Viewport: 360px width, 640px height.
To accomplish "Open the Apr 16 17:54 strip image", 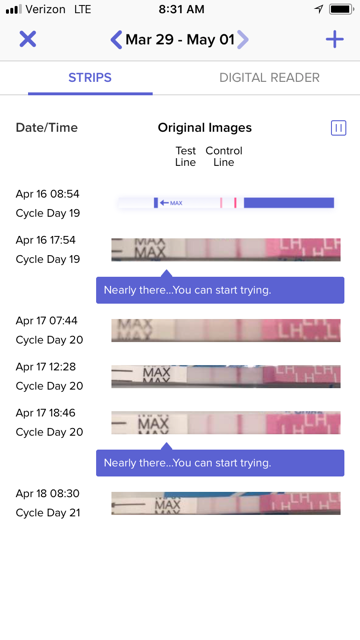I will pyautogui.click(x=226, y=249).
